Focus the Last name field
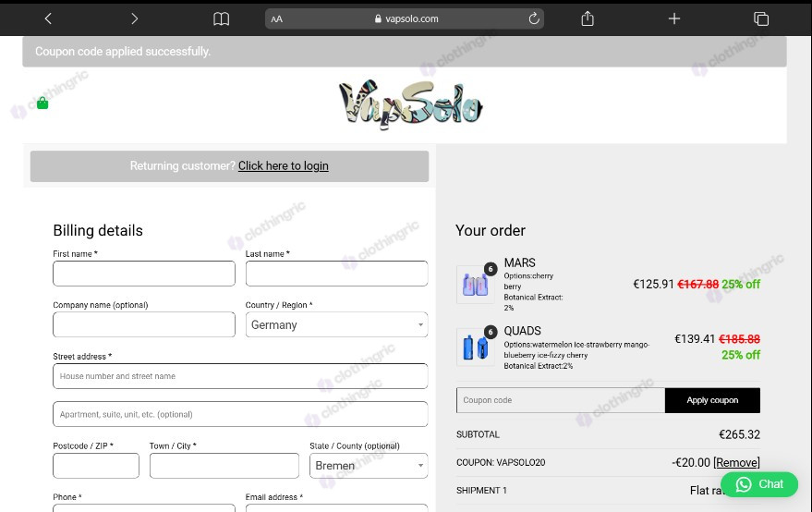Viewport: 812px width, 512px height. [x=336, y=274]
